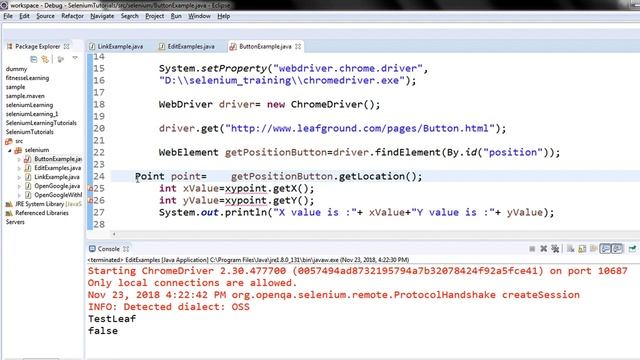Open the Search menu
This screenshot has height=360, width=640.
[129, 16]
